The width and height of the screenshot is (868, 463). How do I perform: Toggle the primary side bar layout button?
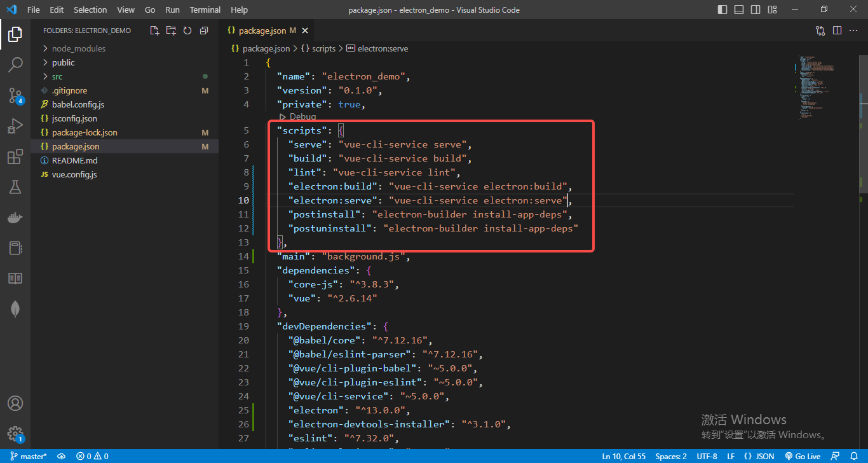722,10
